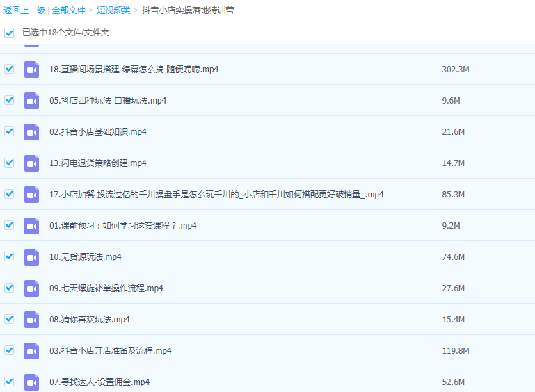Toggle checkbox for 07.寻找达人-设置佣金.mp4
Image resolution: width=535 pixels, height=392 pixels.
pyautogui.click(x=9, y=382)
